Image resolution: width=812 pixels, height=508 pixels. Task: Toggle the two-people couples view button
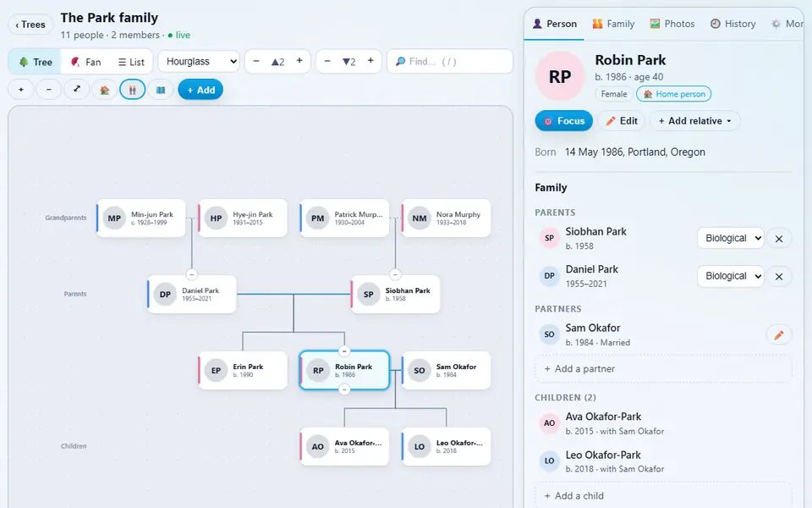coord(133,90)
